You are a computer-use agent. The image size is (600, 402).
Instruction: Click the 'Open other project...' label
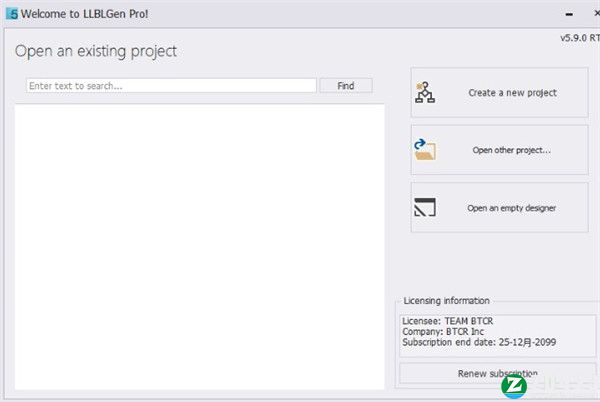[x=512, y=150]
